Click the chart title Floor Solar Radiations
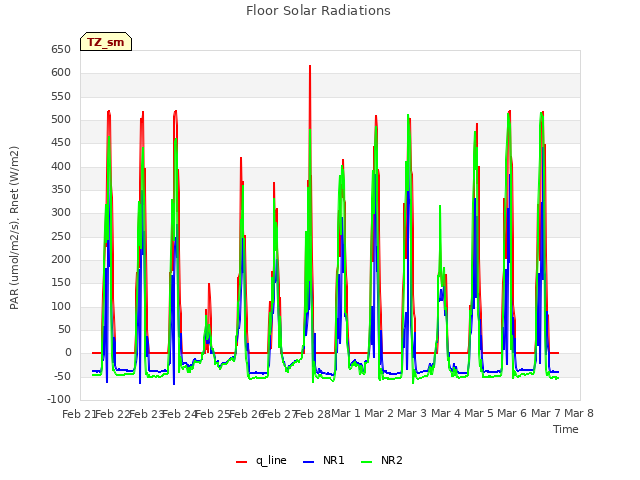This screenshot has width=640, height=480. [318, 11]
